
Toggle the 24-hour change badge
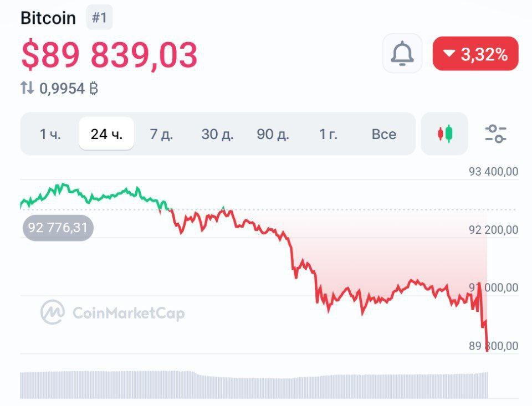pos(475,54)
